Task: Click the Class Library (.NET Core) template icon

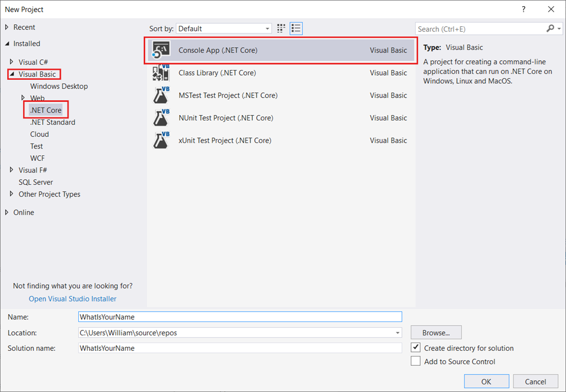Action: 161,73
